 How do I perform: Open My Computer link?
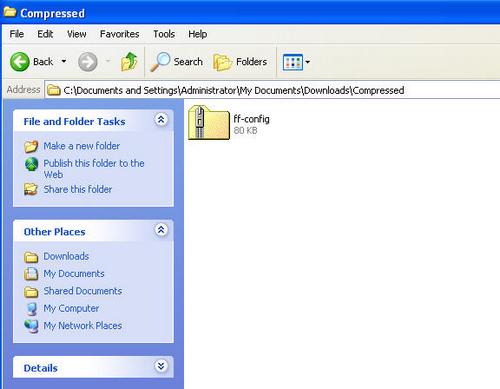pos(71,308)
